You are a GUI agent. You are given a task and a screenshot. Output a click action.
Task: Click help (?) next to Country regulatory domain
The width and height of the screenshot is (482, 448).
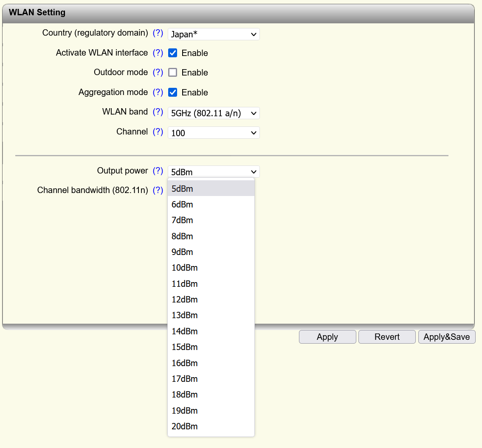point(158,33)
